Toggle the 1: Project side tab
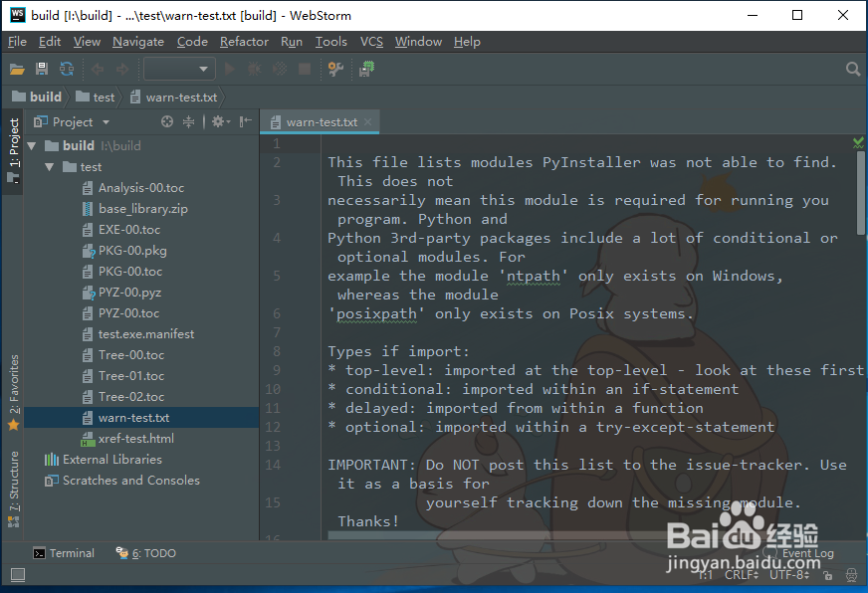The height and width of the screenshot is (593, 868). [x=13, y=150]
